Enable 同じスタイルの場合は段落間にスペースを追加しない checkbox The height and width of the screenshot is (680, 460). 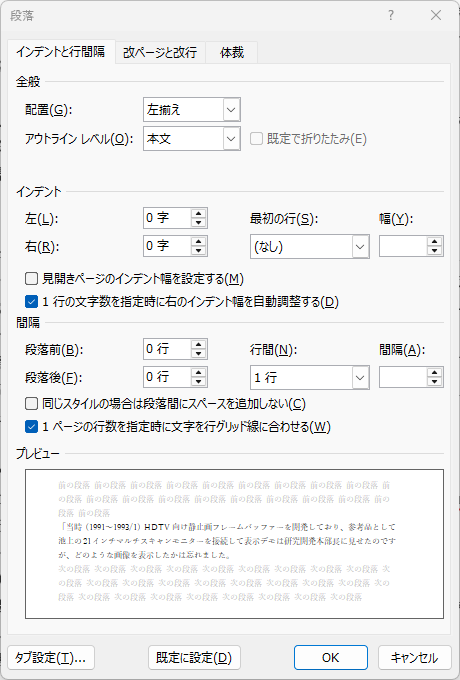pos(31,404)
